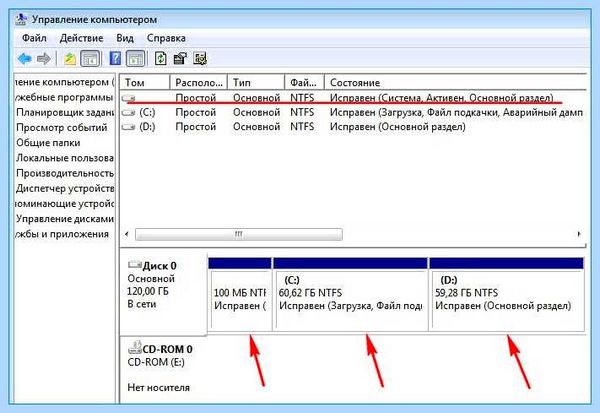This screenshot has height=413, width=600.
Task: Open Help with the blue question-mark icon
Action: point(115,59)
